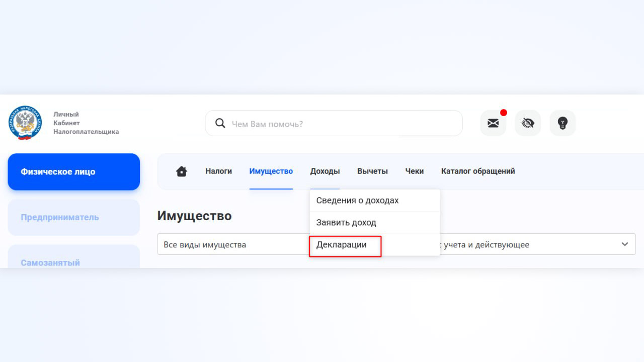Select the 'Физическое лицо' profile button
This screenshot has height=362, width=644.
pos(73,172)
